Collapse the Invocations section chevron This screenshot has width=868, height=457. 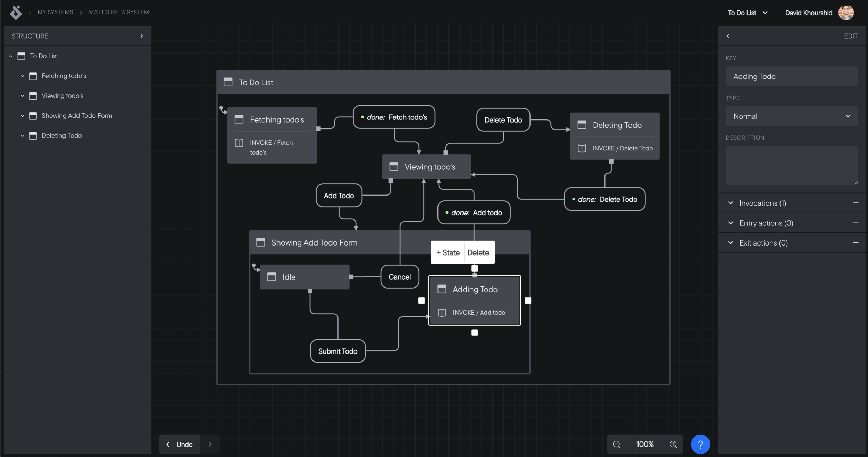[731, 203]
